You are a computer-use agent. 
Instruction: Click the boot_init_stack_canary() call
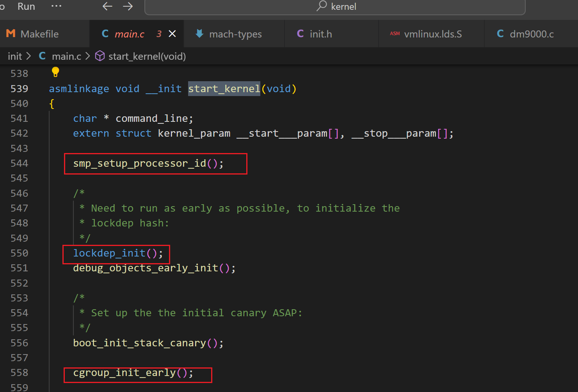[148, 343]
